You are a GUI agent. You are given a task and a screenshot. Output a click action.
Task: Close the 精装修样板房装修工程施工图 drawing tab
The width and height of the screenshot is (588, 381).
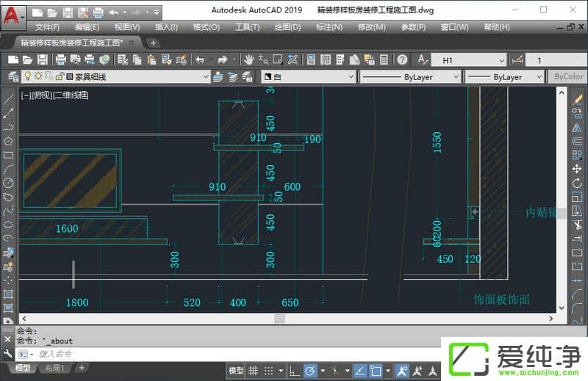132,43
